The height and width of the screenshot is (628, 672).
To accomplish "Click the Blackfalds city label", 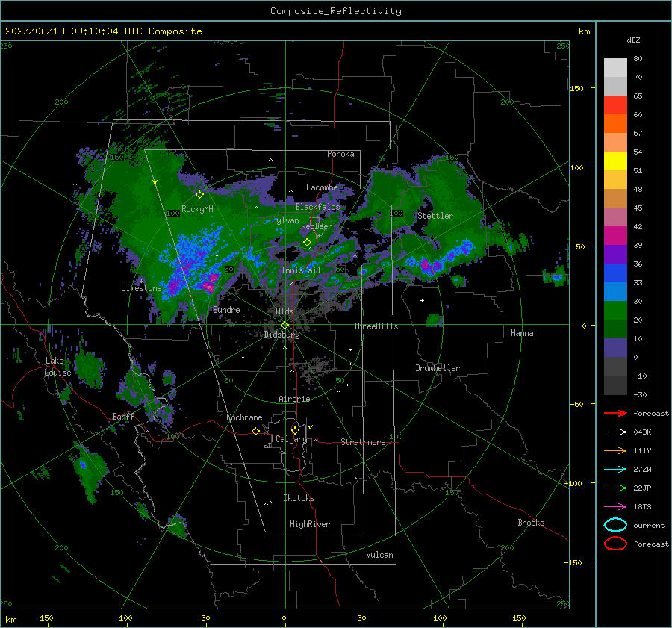I will 317,207.
